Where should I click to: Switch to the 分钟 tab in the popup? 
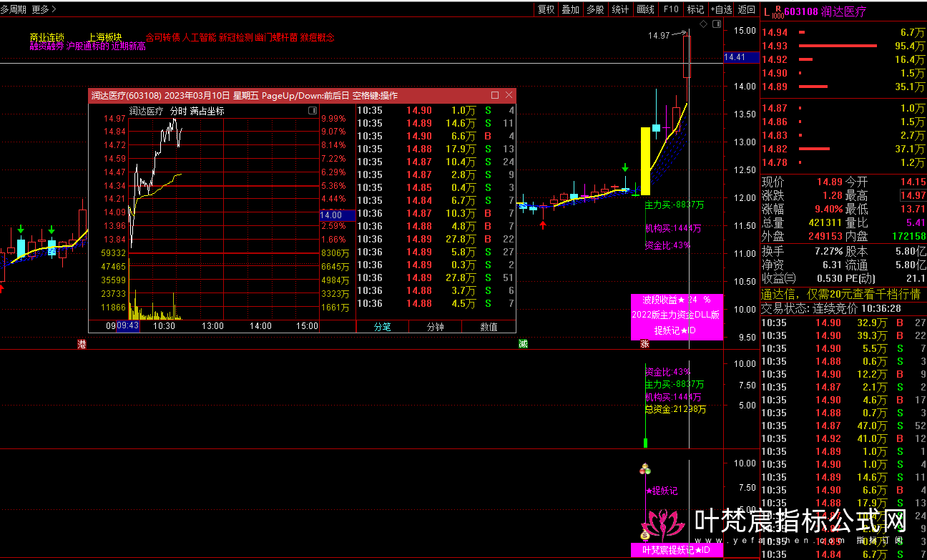435,327
